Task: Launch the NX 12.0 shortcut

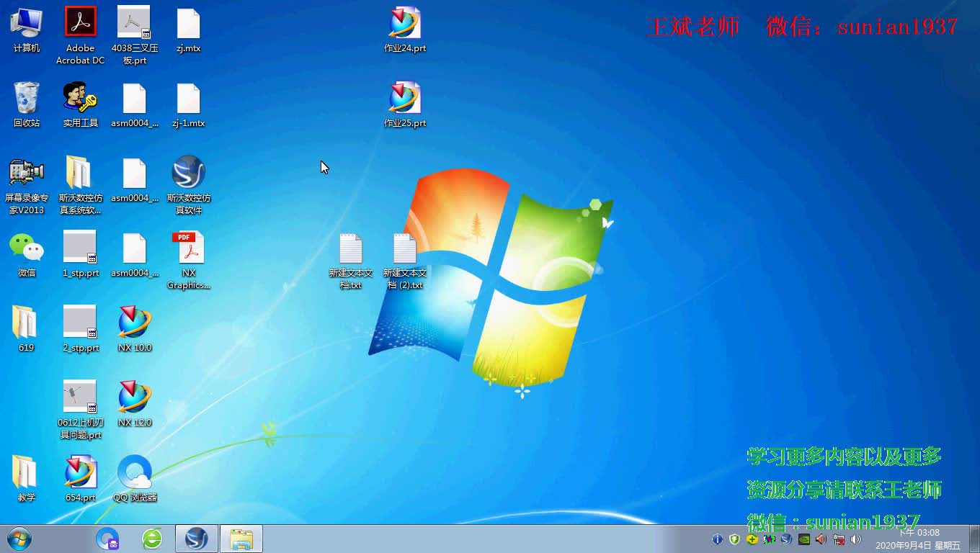Action: coord(134,405)
